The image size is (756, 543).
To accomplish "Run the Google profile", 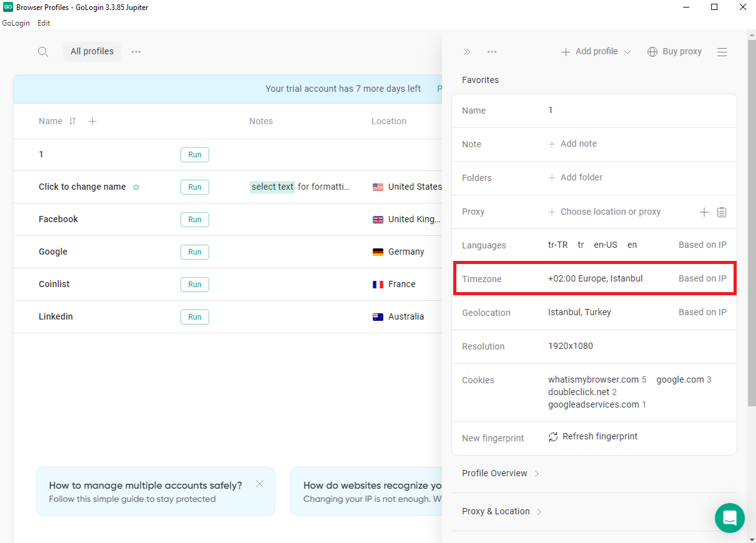I will click(195, 252).
